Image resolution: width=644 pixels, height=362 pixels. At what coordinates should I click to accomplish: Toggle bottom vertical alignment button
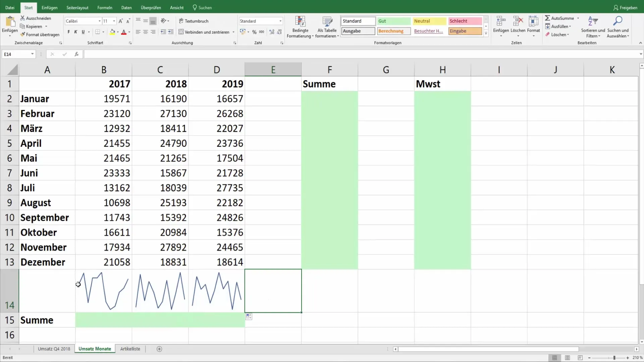[x=153, y=21]
